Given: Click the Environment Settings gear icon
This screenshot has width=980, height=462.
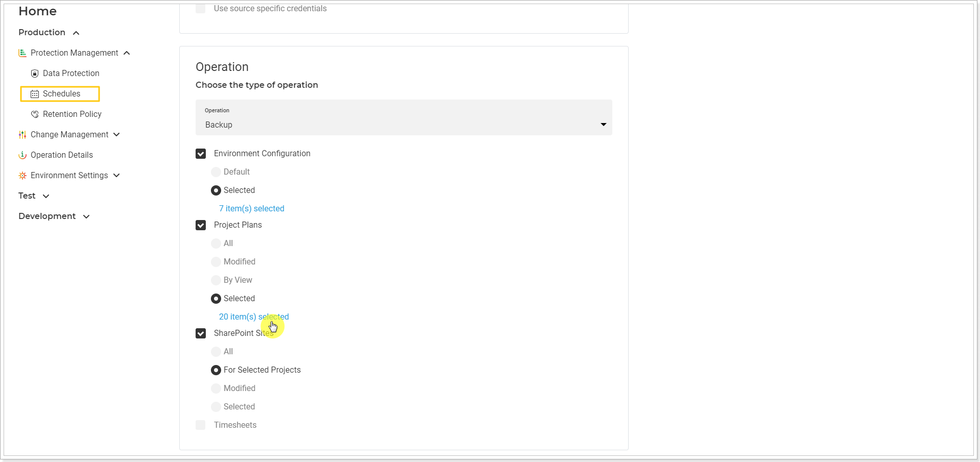Looking at the screenshot, I should pyautogui.click(x=22, y=176).
